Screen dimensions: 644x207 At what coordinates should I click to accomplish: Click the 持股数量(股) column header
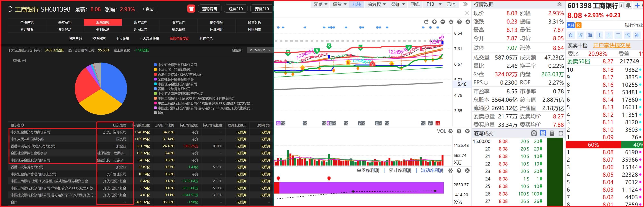141,125
